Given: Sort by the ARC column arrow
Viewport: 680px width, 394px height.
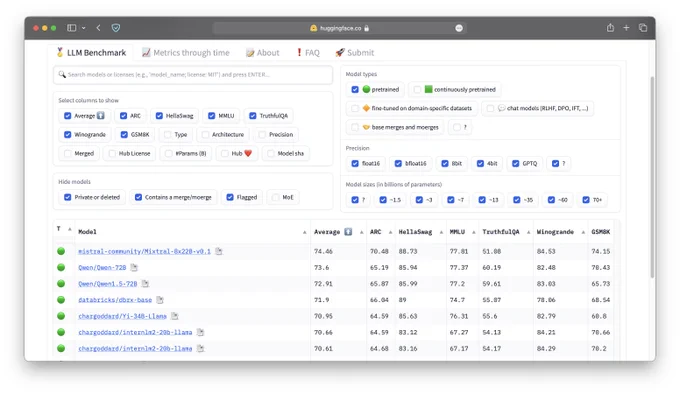Looking at the screenshot, I should tap(390, 232).
